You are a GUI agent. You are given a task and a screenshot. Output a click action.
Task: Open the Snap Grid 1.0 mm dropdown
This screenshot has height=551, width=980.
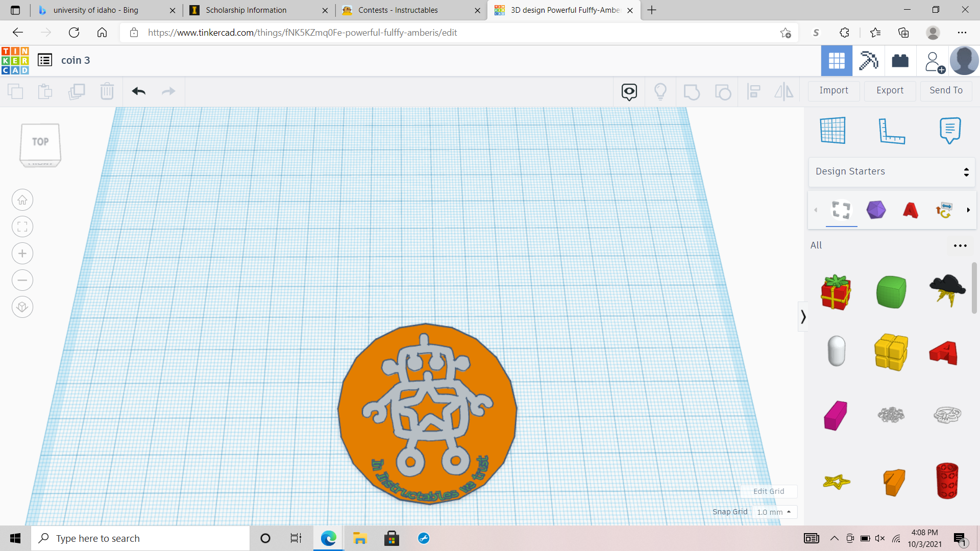[774, 512]
